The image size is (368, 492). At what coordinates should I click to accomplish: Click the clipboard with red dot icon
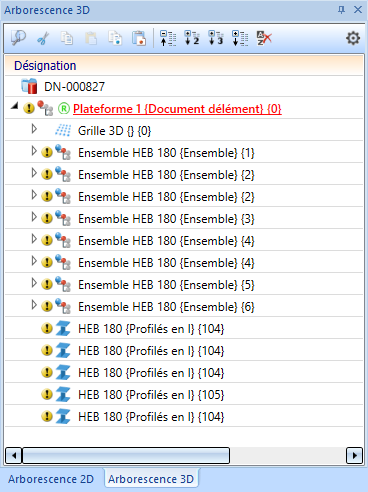click(x=139, y=38)
